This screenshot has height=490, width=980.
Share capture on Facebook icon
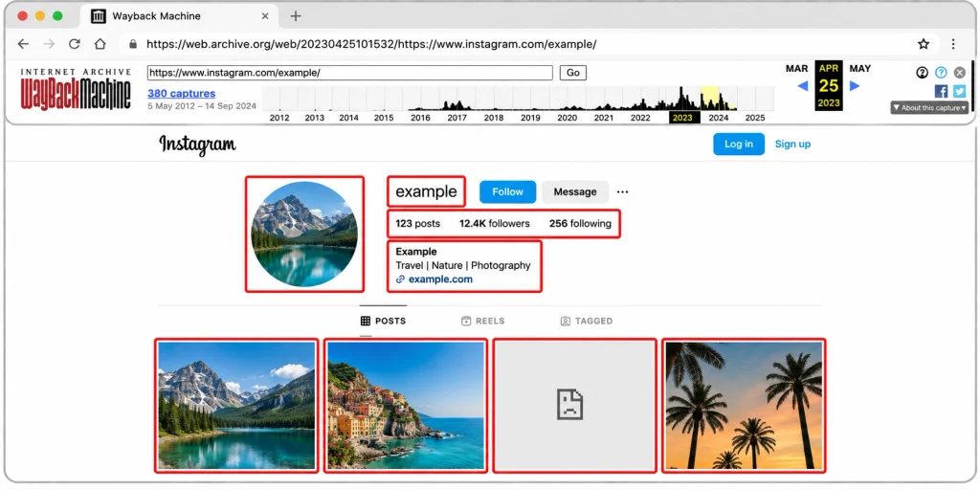(x=941, y=91)
